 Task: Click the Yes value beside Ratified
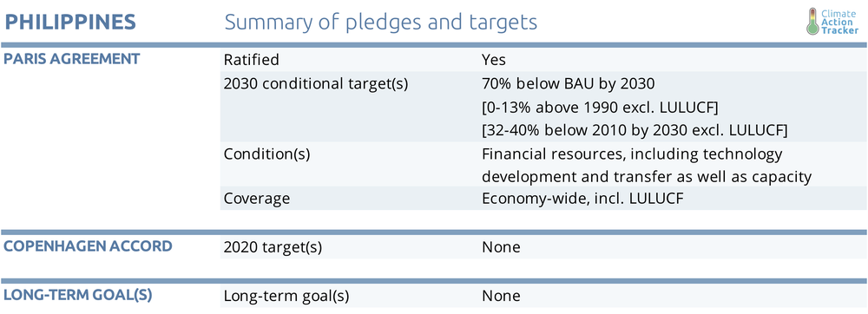tap(494, 60)
